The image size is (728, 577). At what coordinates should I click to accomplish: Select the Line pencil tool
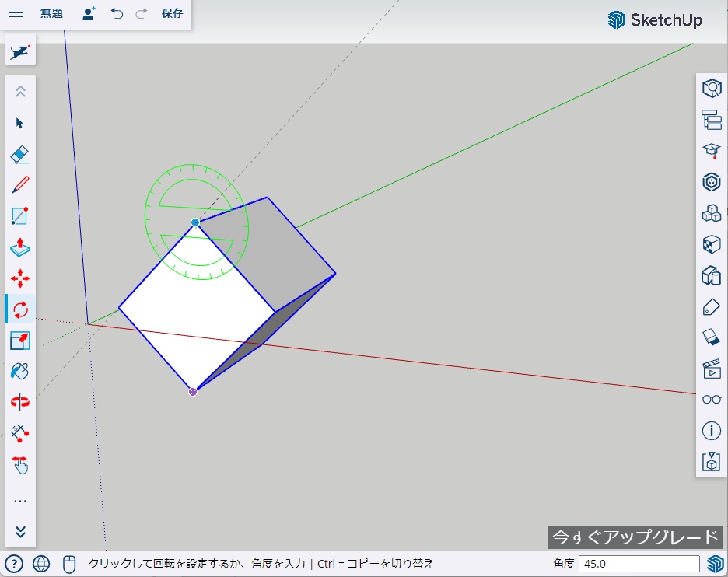click(x=20, y=185)
